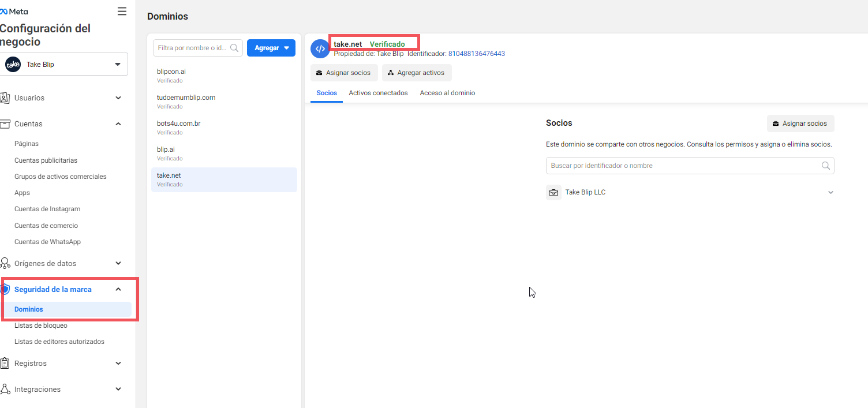868x408 pixels.
Task: Expand the Take Blip LLC partner row
Action: (830, 193)
